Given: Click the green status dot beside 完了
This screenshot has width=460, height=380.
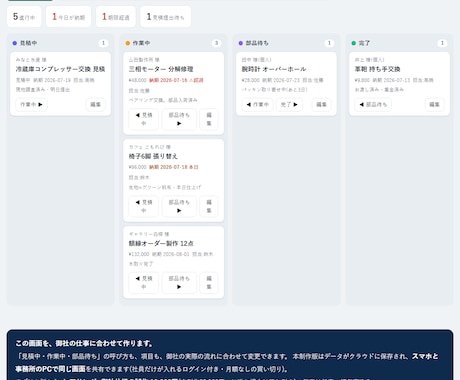Looking at the screenshot, I should tap(354, 43).
